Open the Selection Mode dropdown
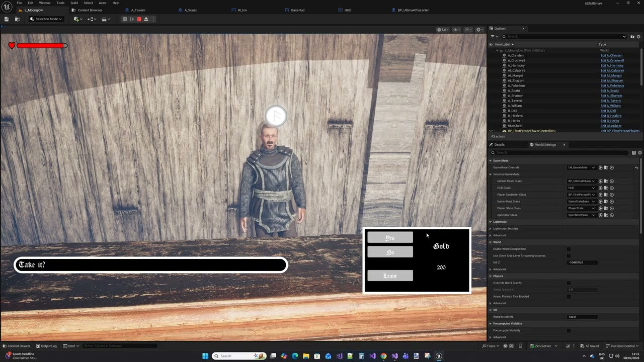The height and width of the screenshot is (362, 644). pyautogui.click(x=46, y=19)
